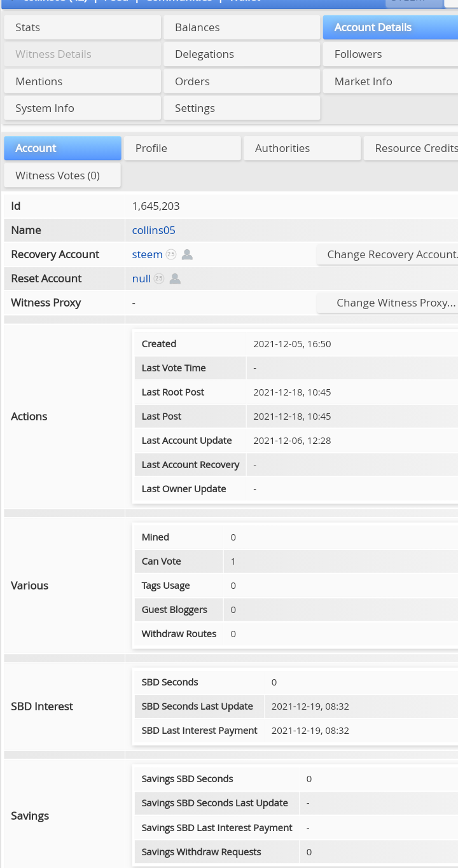The width and height of the screenshot is (458, 868).
Task: Follow the null reset account link
Action: point(141,279)
